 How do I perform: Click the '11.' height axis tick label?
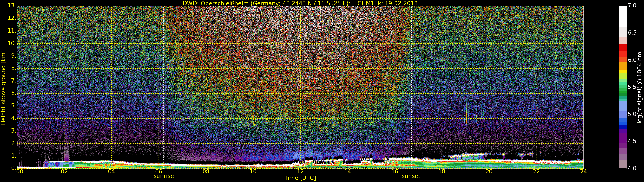(x=12, y=31)
